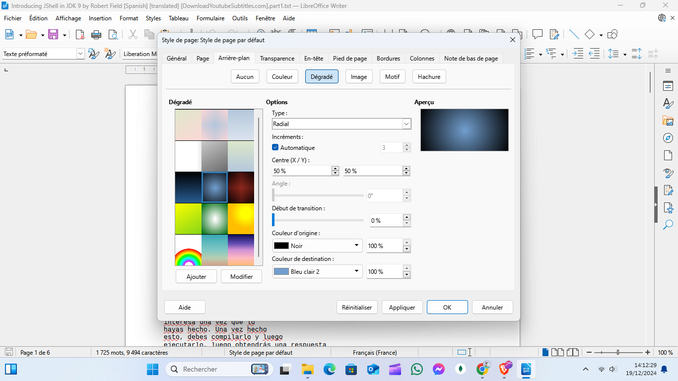Switch to the En-tête tab
The width and height of the screenshot is (678, 381).
tap(313, 58)
